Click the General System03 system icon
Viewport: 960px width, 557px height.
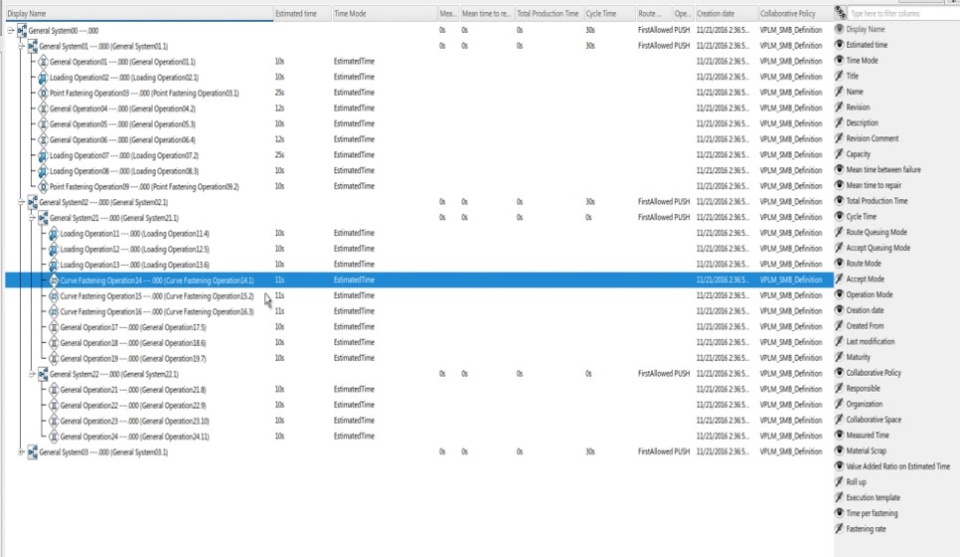coord(32,452)
